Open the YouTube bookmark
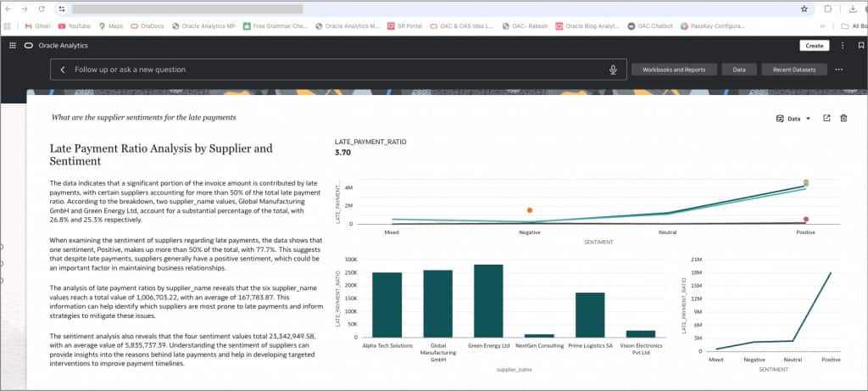This screenshot has height=391, width=868. click(75, 26)
